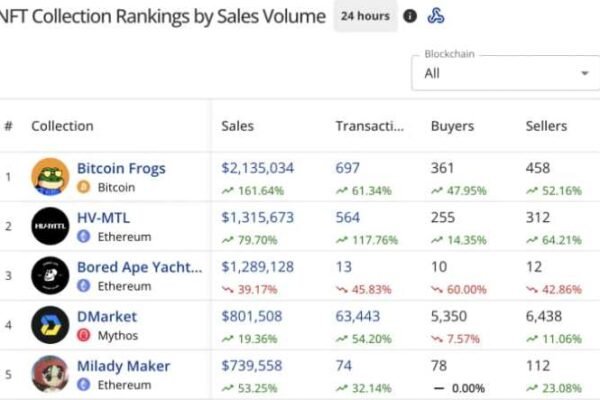Click the Milady Maker avatar
Viewport: 600px width, 400px height.
(50, 374)
